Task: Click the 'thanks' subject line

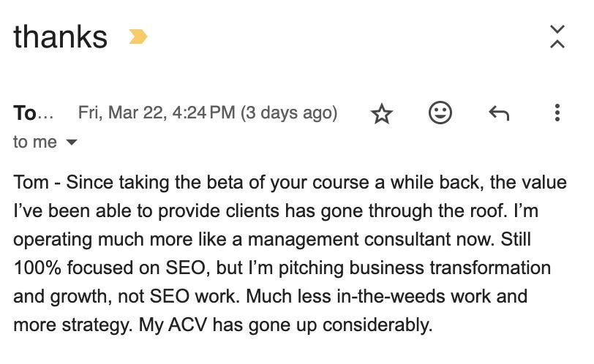Action: click(61, 37)
